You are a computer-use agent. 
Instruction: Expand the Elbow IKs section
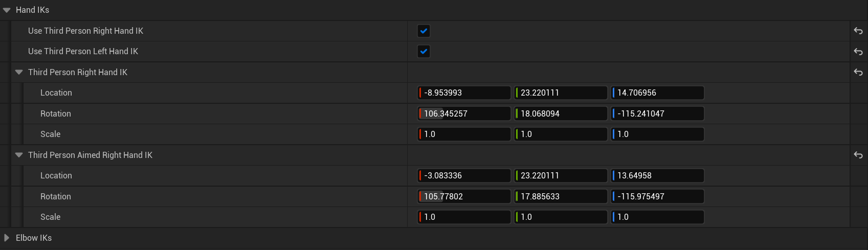[x=7, y=238]
